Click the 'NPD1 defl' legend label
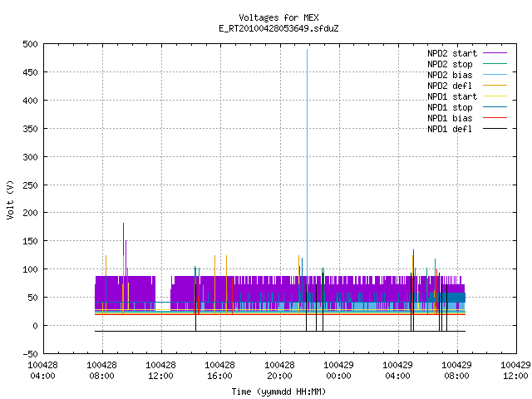532x399 pixels. pos(450,130)
